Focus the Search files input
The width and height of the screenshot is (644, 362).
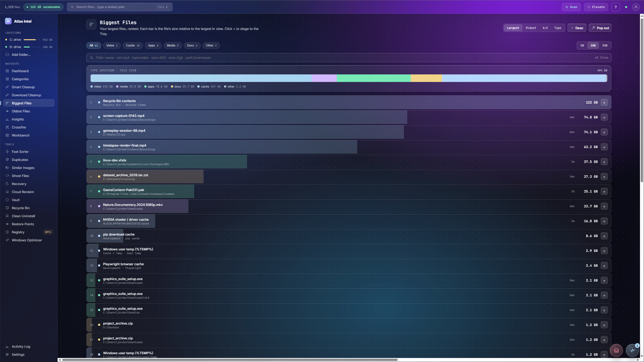[119, 7]
